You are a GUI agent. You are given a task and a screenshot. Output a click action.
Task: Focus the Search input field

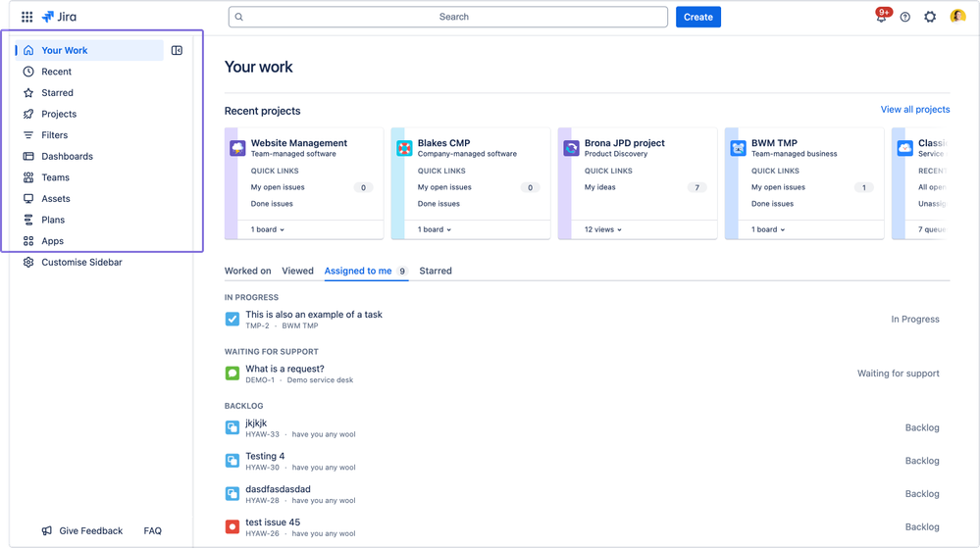pyautogui.click(x=448, y=17)
